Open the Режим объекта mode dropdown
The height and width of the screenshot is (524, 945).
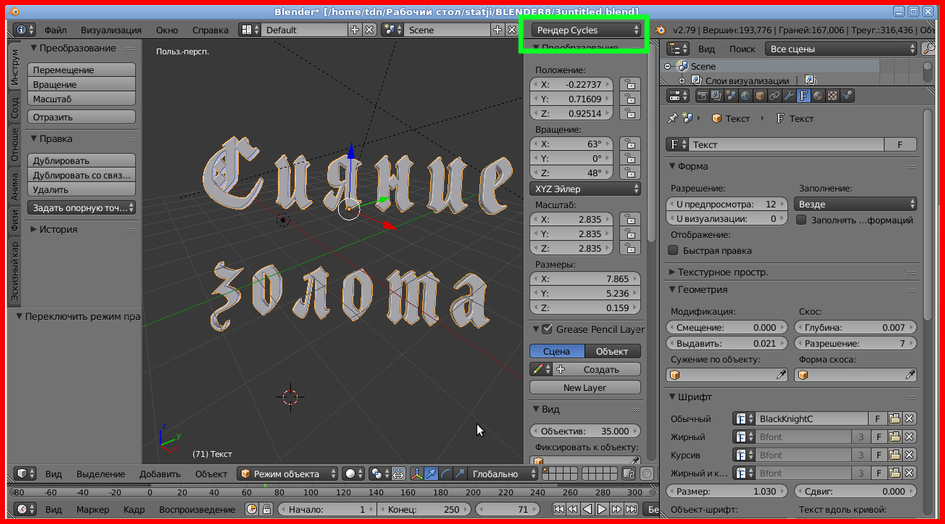[287, 474]
